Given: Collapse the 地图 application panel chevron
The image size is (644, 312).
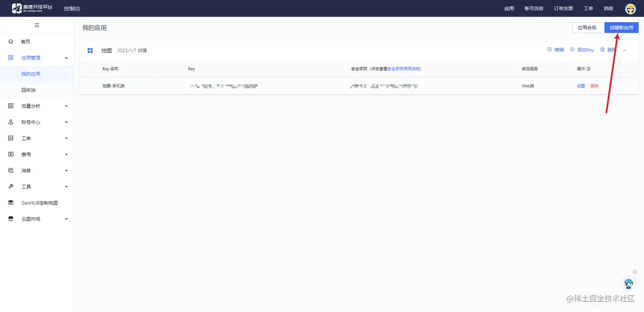Looking at the screenshot, I should click(624, 49).
